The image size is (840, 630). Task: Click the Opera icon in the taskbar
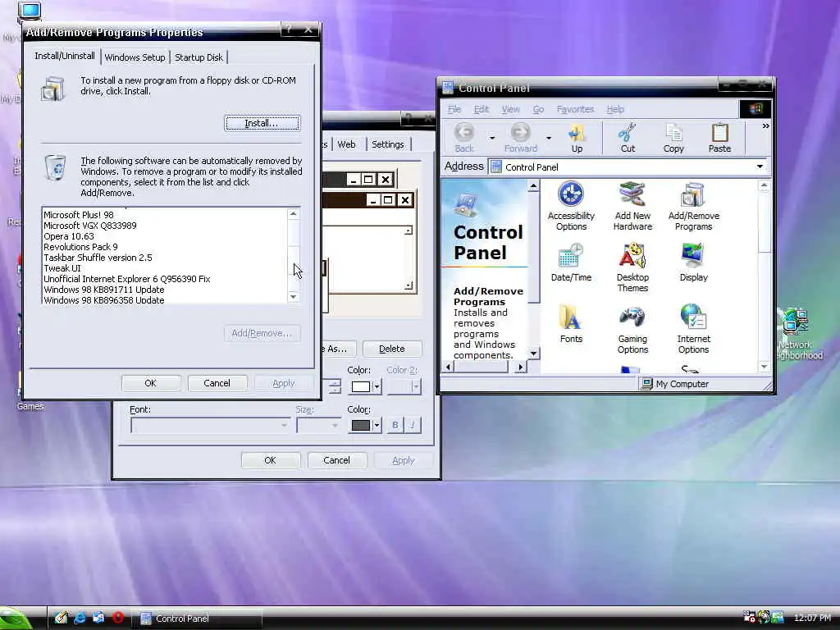pos(118,618)
